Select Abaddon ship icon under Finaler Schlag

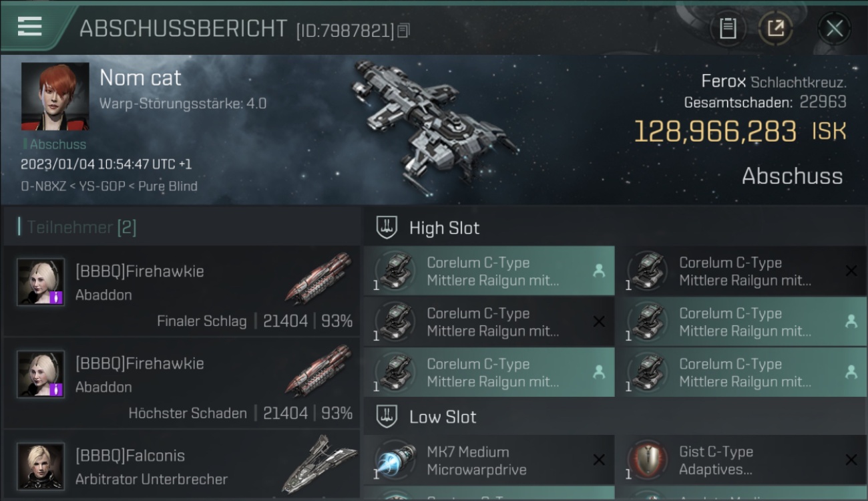coord(319,278)
